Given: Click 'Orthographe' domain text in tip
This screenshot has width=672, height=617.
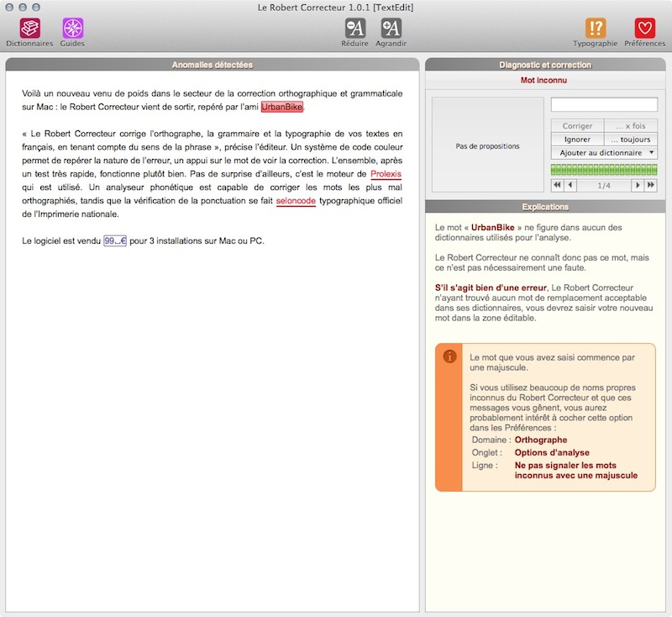Looking at the screenshot, I should tap(541, 440).
